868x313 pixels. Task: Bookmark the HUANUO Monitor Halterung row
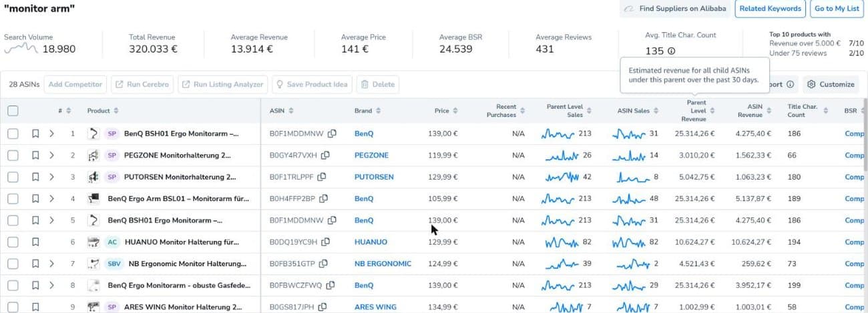coord(35,242)
